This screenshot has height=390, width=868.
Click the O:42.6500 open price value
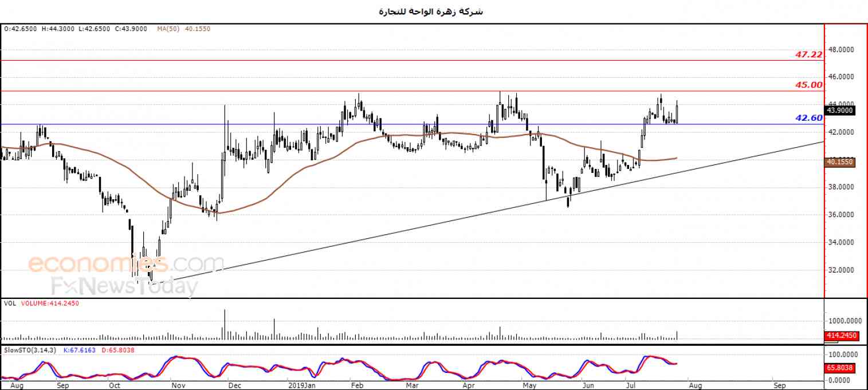(21, 28)
